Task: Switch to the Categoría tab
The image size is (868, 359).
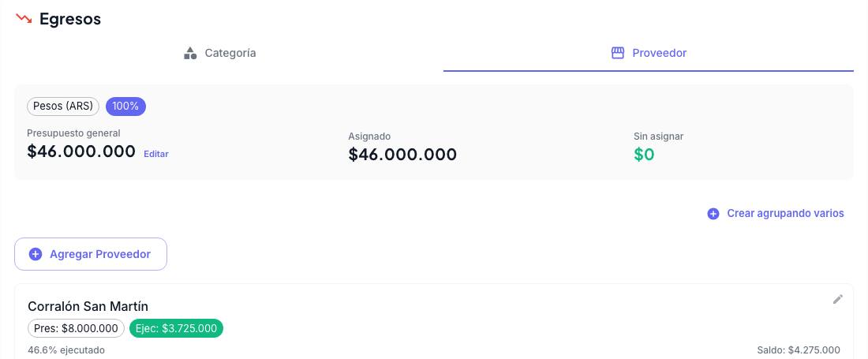Action: [220, 53]
